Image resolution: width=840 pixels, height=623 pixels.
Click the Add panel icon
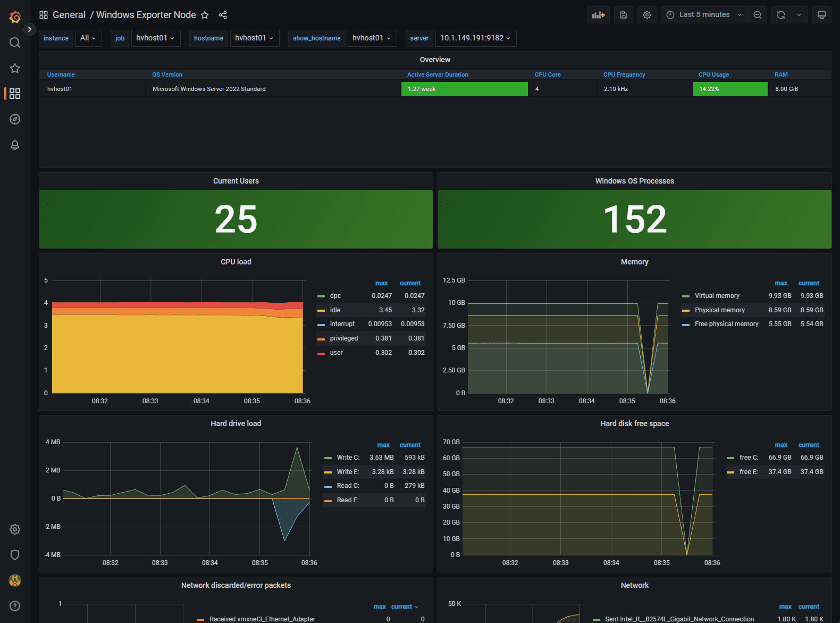click(599, 15)
